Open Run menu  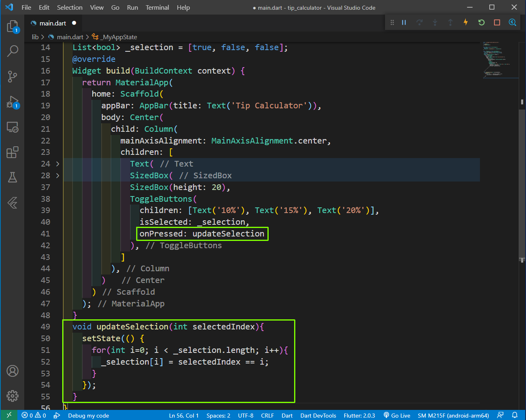click(x=133, y=8)
